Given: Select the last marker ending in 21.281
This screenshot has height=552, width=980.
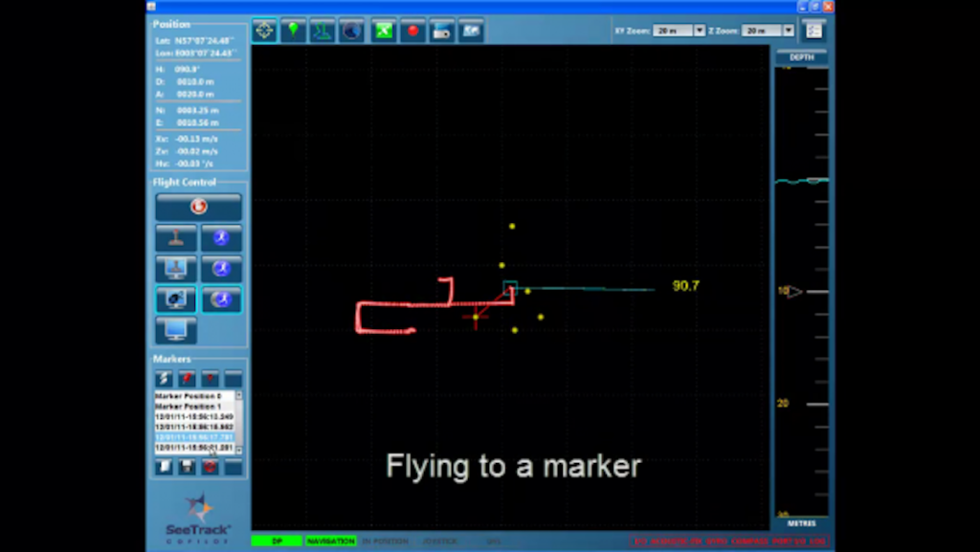Looking at the screenshot, I should (x=194, y=448).
